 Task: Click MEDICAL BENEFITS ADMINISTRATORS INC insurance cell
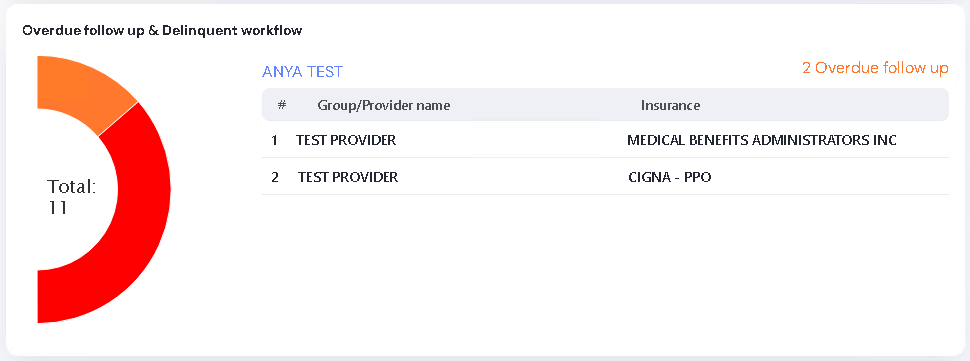click(762, 140)
